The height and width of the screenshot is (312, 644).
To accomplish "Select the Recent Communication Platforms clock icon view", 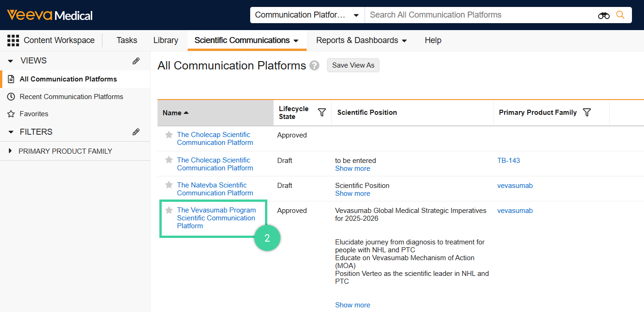I will click(11, 96).
